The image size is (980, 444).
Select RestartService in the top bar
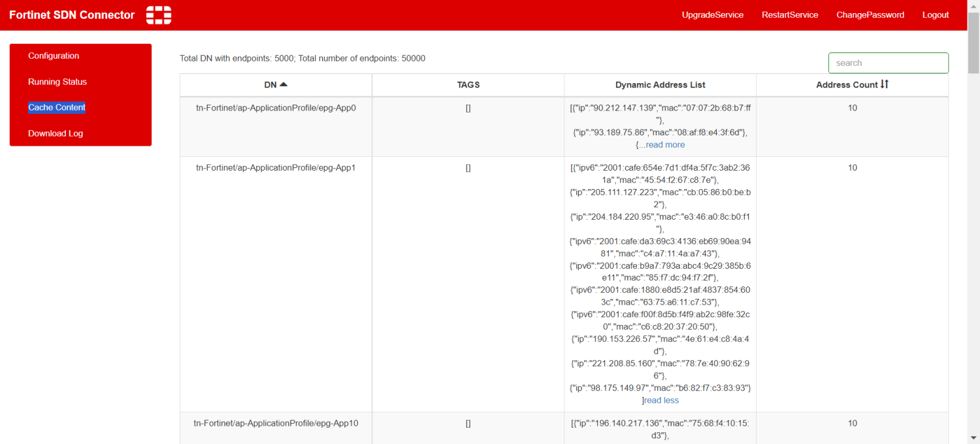pos(789,15)
